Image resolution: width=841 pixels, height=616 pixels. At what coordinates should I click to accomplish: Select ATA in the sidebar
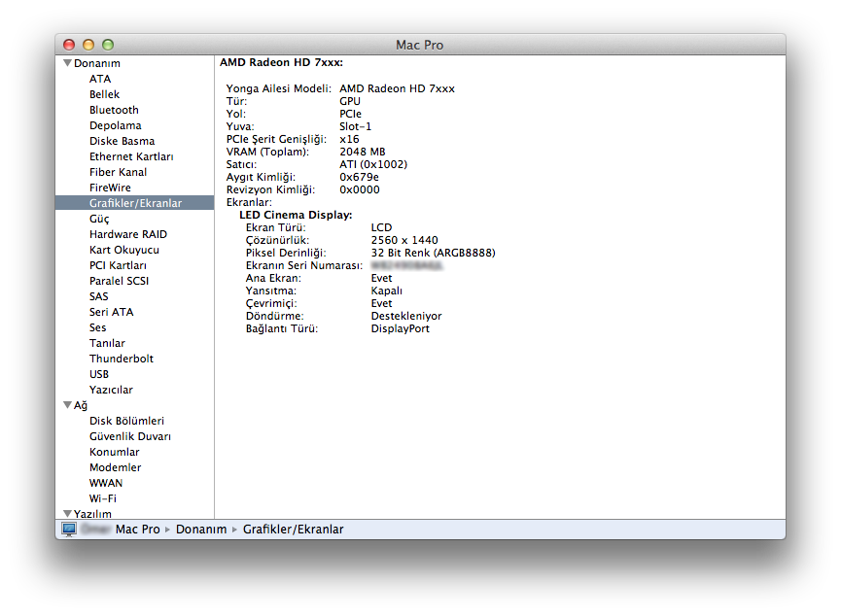point(100,79)
